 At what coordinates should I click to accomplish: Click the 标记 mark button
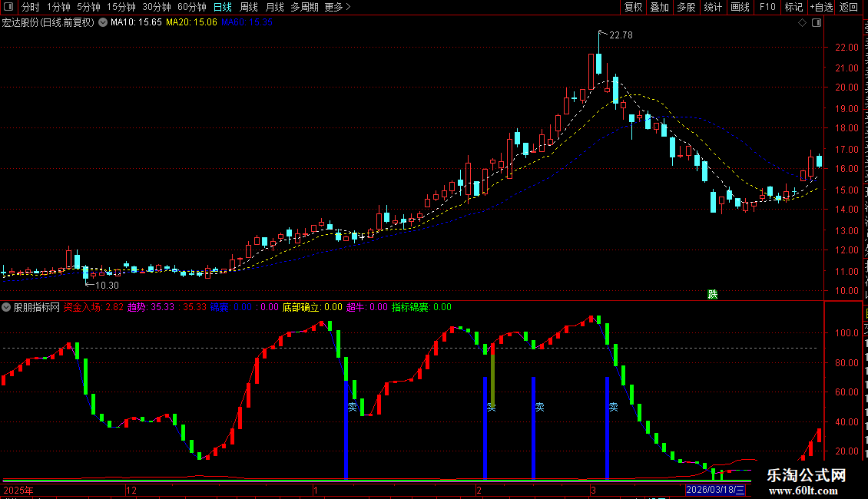(793, 7)
